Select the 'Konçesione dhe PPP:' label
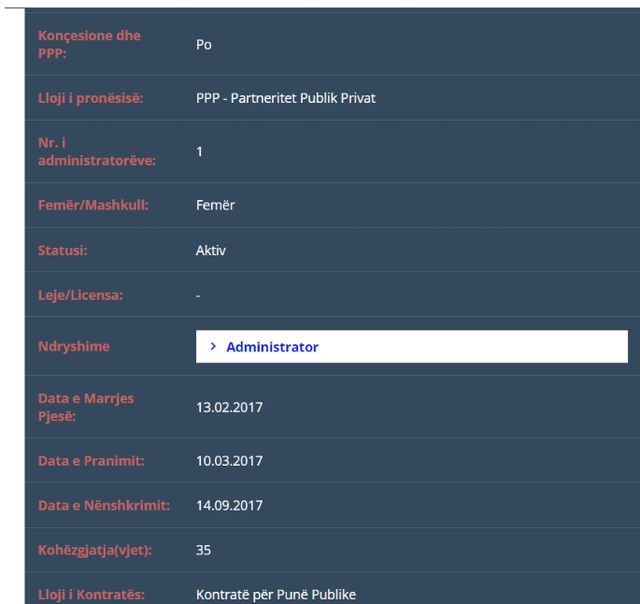This screenshot has width=640, height=604. click(x=89, y=44)
